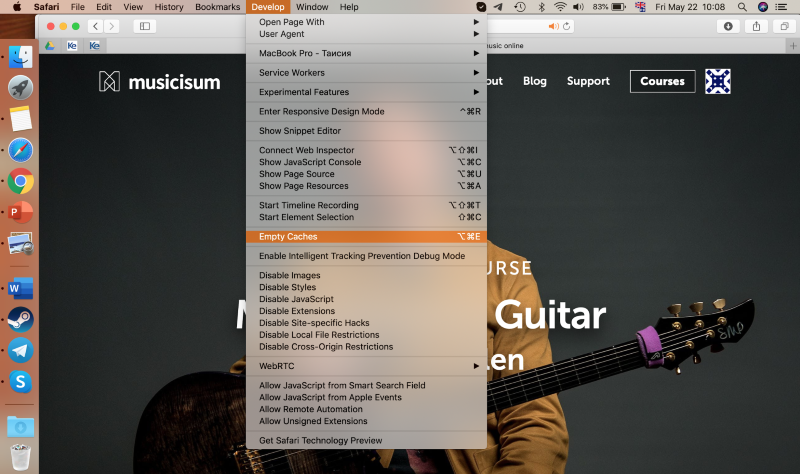
Task: Open Launchpad rocket icon in dock
Action: coord(20,88)
